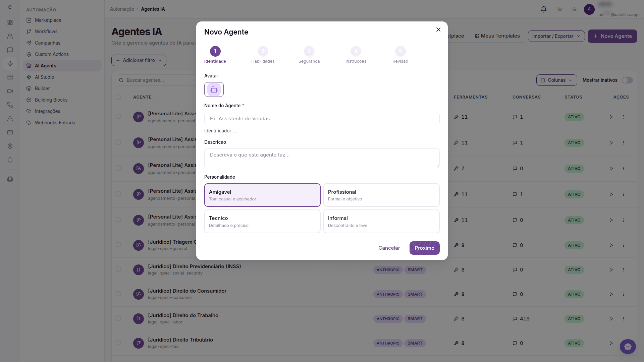This screenshot has height=362, width=644.
Task: Toggle dark mode moon icon
Action: coord(575,9)
